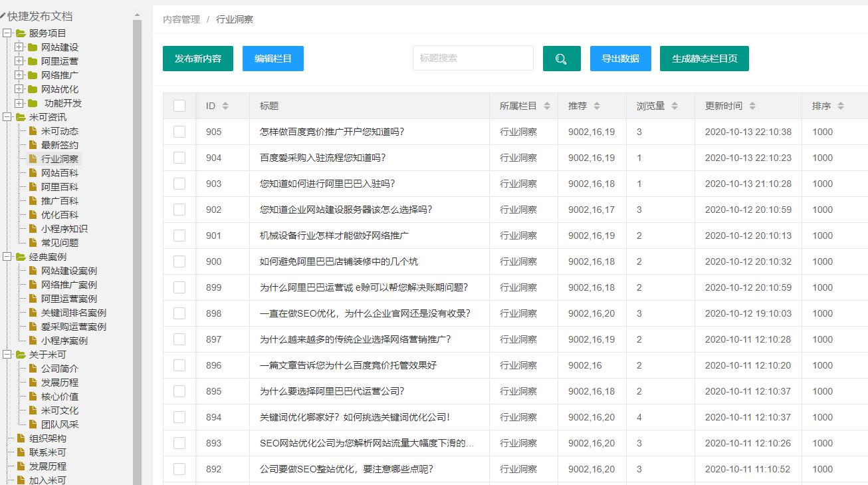Click the 发布新内容 button

click(197, 58)
